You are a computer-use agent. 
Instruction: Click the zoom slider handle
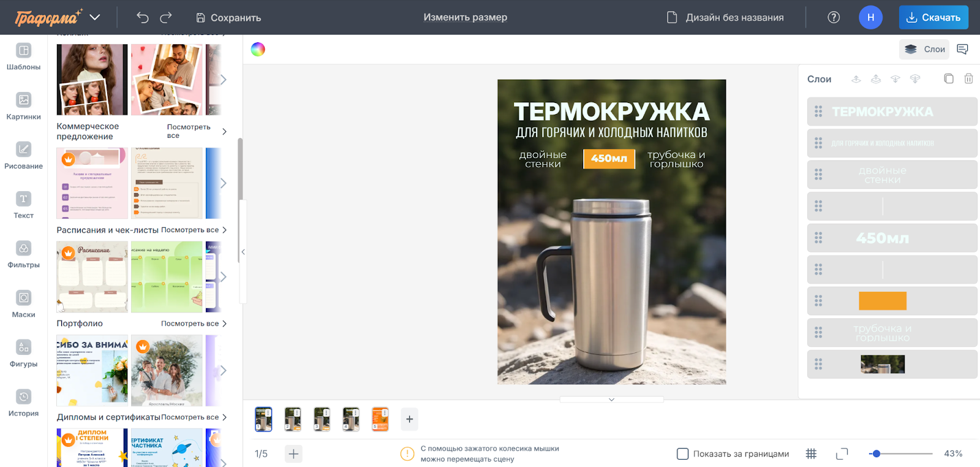[x=876, y=454]
